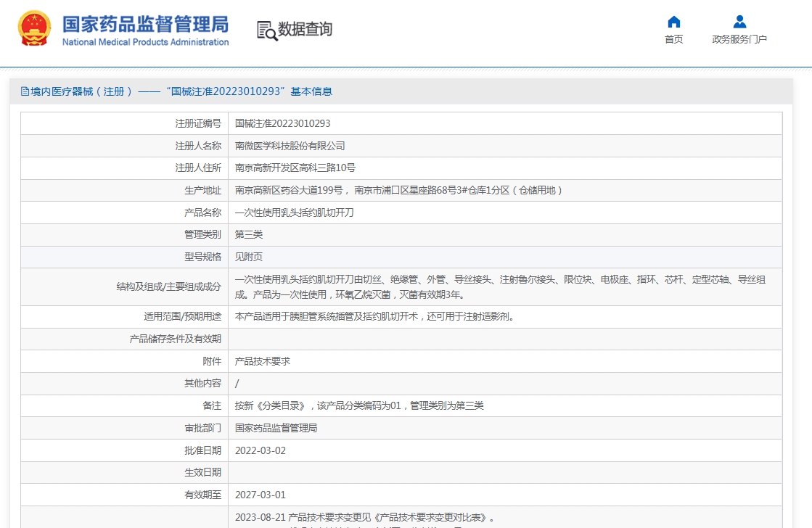
Task: Click the 注册人住所 label
Action: pyautogui.click(x=198, y=168)
